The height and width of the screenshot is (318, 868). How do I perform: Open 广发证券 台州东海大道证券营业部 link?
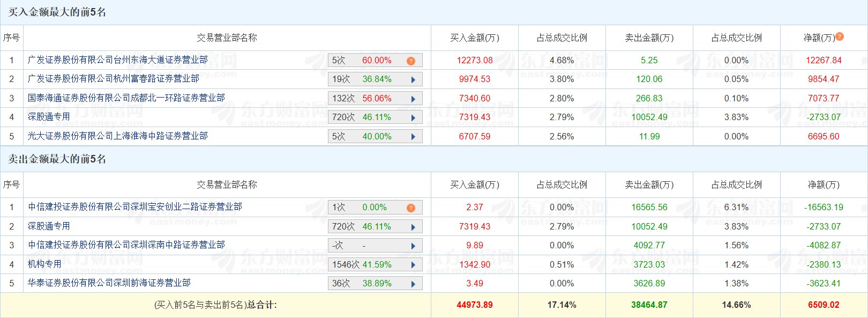click(x=117, y=60)
